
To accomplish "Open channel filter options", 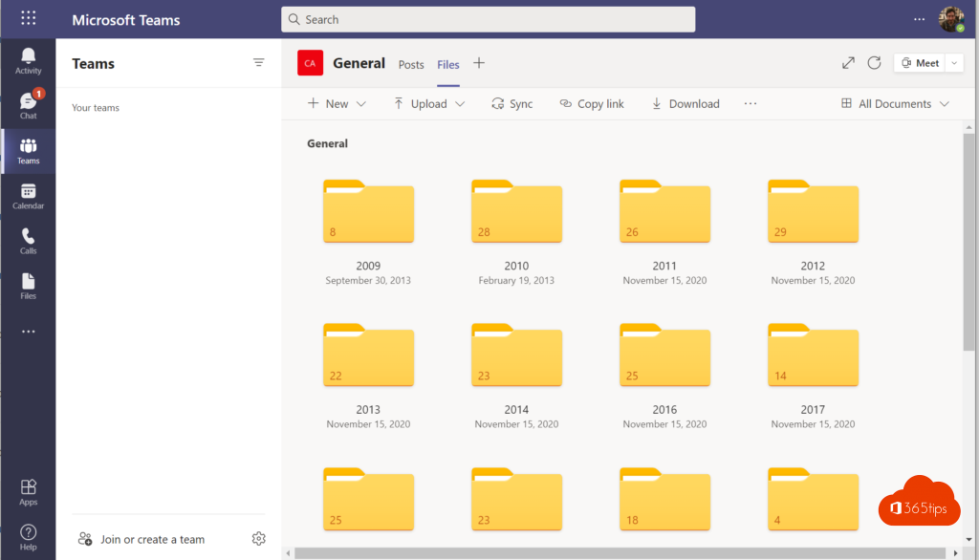I will [x=258, y=62].
